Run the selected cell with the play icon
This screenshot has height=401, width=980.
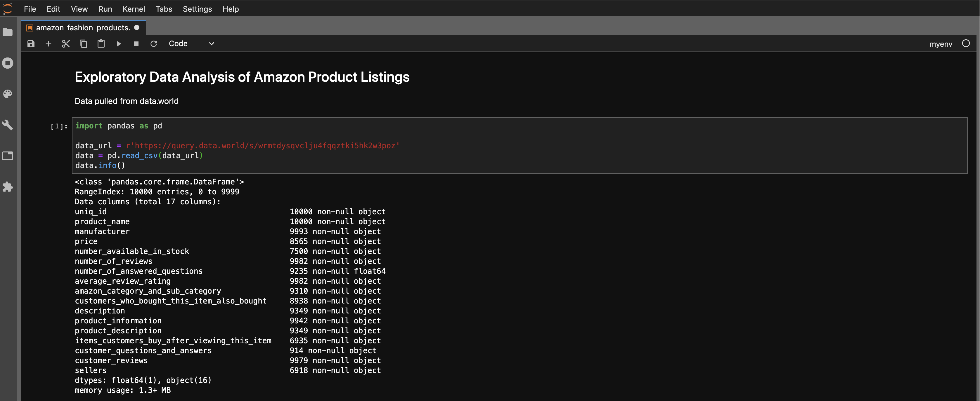point(119,44)
